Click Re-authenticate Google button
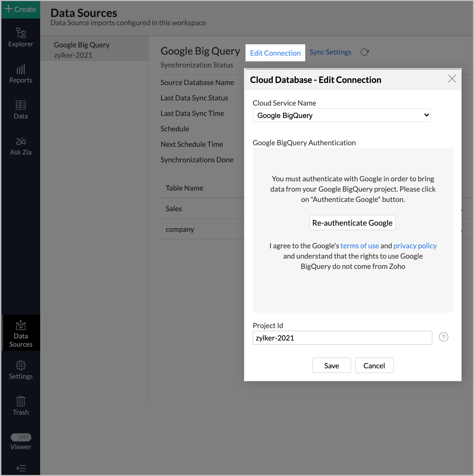Viewport: 474px width, 476px height. pos(352,223)
